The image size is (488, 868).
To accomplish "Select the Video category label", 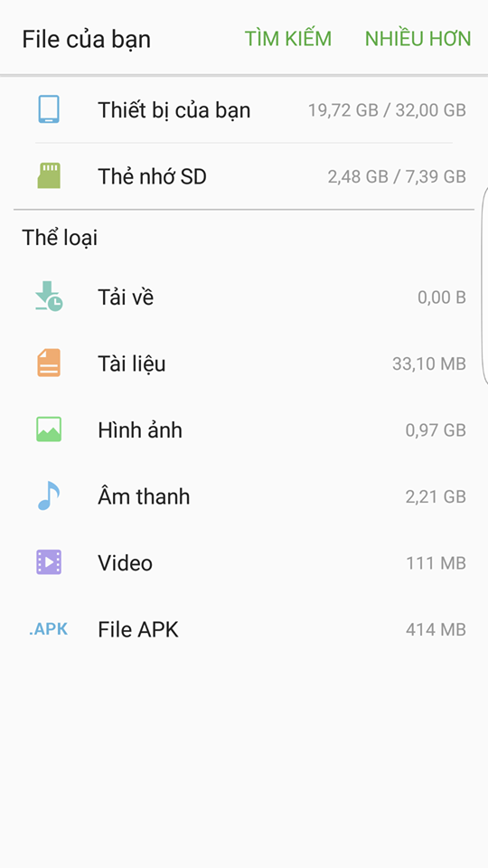I will 125,563.
